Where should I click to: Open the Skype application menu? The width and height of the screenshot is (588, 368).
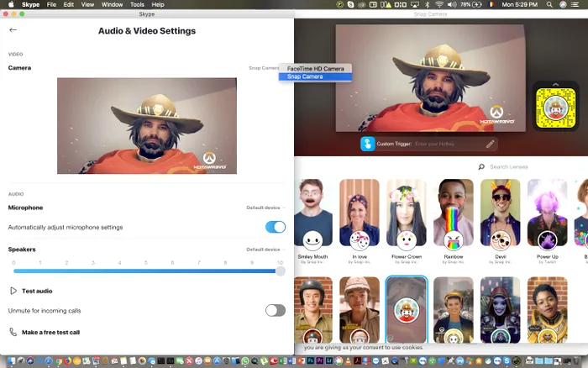[x=31, y=4]
